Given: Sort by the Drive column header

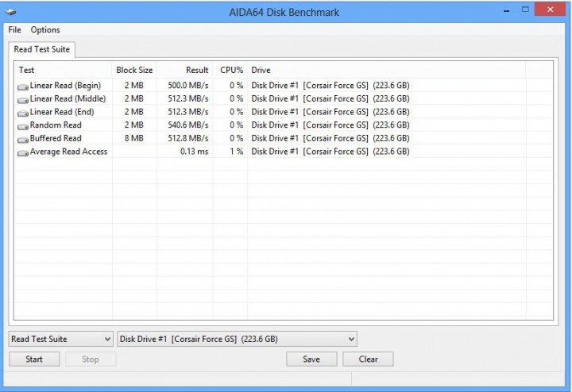Looking at the screenshot, I should 387,70.
